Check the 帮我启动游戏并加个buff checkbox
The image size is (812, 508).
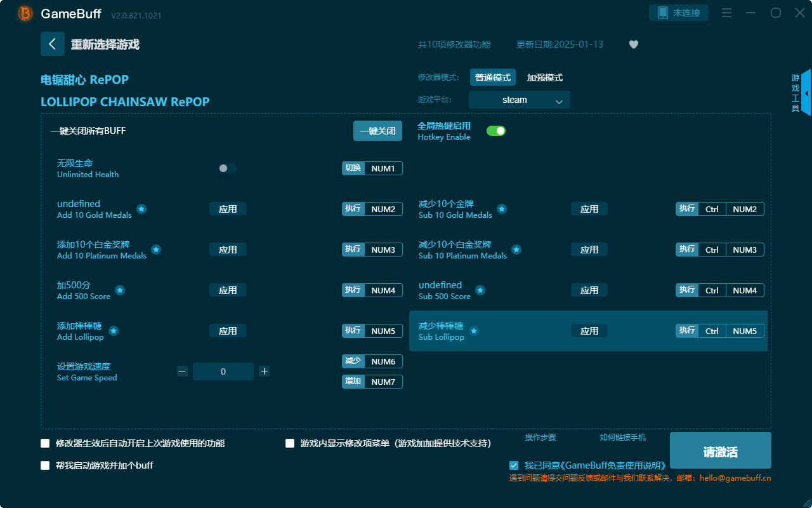coord(45,465)
